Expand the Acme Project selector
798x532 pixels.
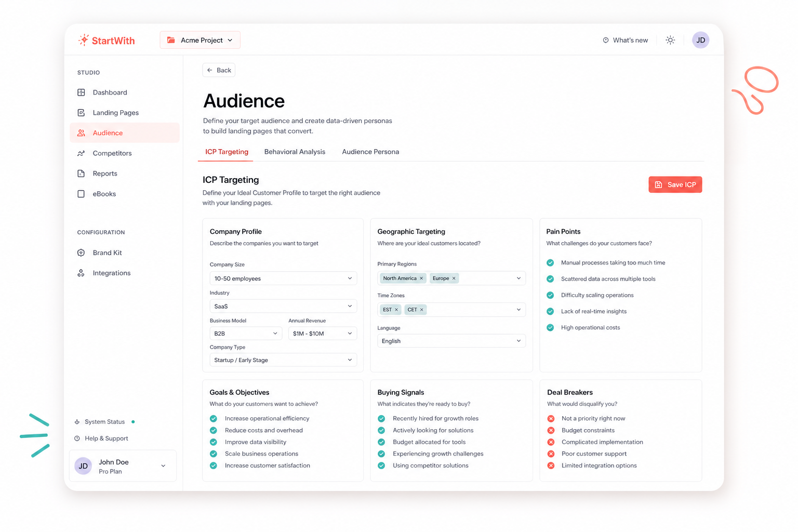click(200, 40)
